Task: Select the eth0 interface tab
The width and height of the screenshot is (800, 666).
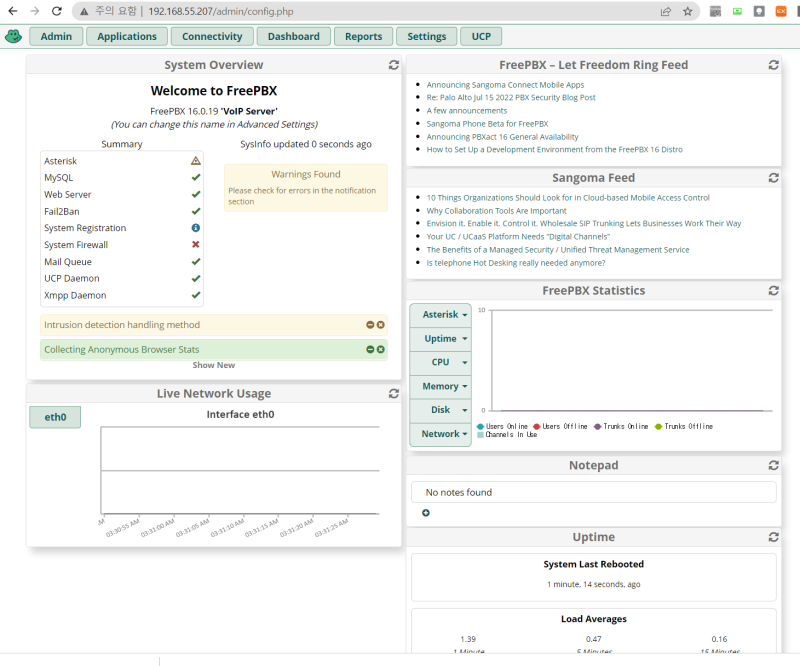Action: (55, 417)
